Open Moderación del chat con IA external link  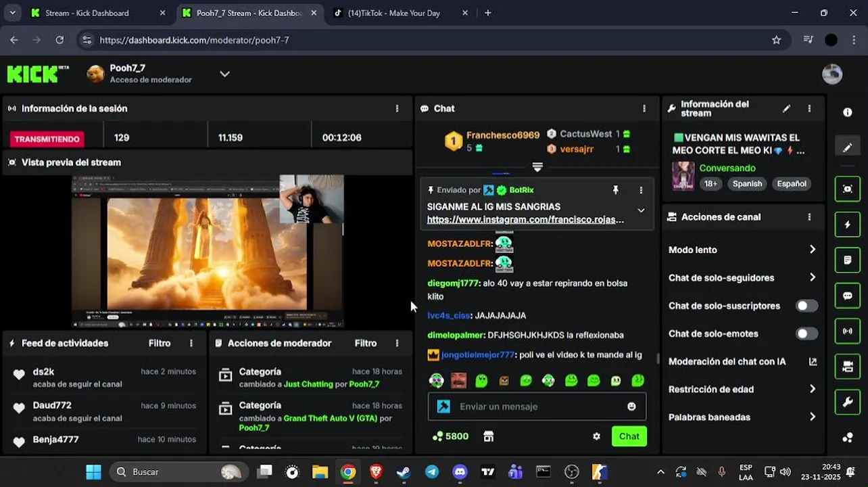click(813, 362)
